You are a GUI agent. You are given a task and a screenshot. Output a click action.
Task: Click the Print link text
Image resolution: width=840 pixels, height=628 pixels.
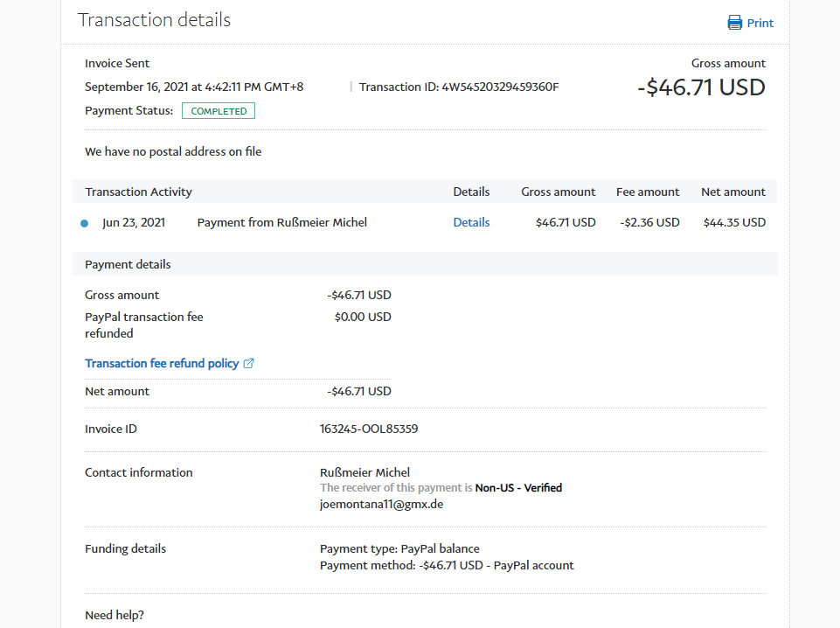(760, 23)
